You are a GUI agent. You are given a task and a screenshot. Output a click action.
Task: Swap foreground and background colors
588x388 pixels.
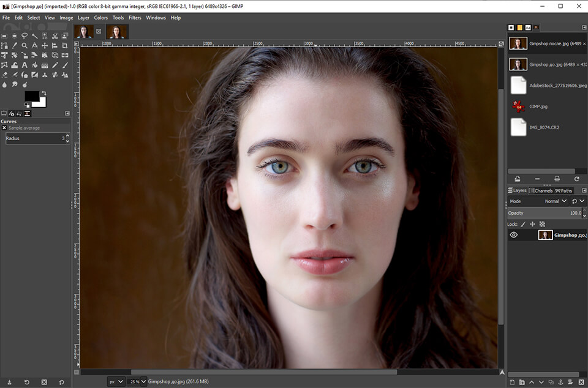(x=43, y=92)
